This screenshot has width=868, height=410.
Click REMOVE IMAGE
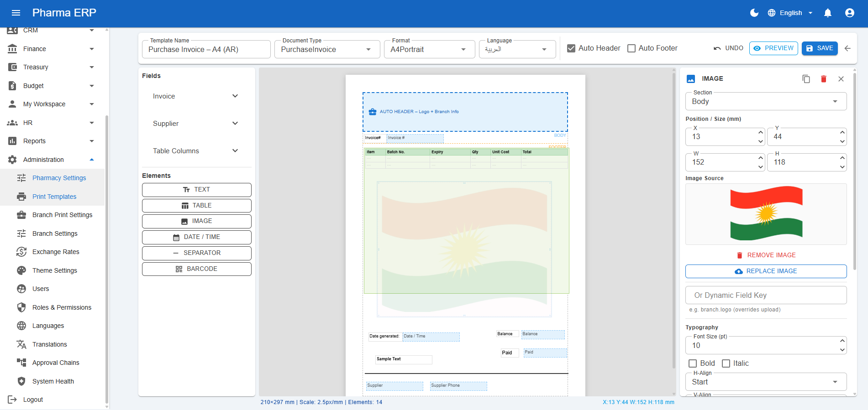[766, 255]
